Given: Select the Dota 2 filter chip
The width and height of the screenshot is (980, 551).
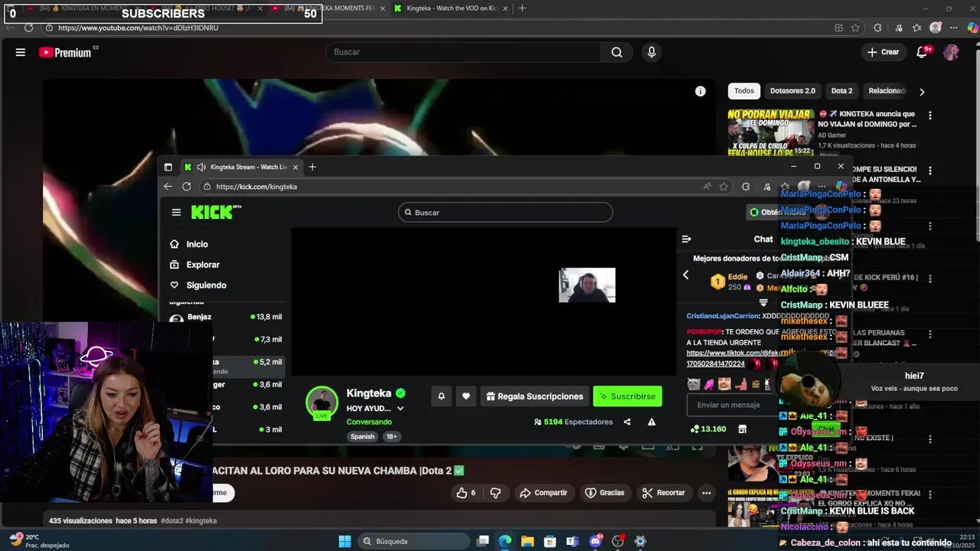Looking at the screenshot, I should pos(841,91).
